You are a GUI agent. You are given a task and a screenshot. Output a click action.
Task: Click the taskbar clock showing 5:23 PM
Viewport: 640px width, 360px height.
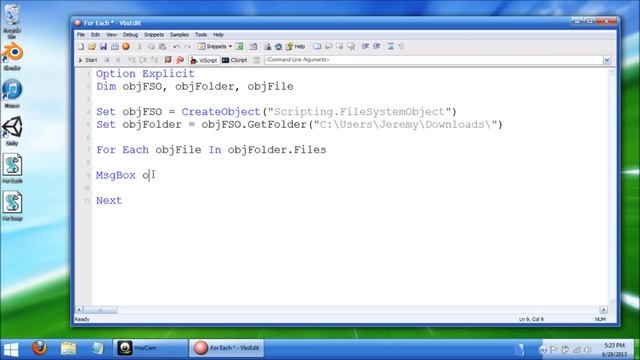click(x=614, y=349)
